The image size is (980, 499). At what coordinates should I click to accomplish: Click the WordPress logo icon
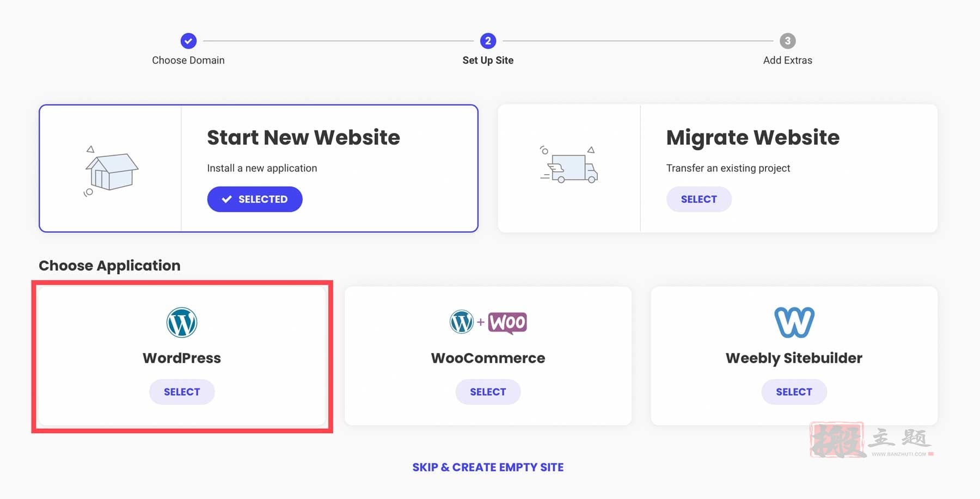(x=182, y=323)
